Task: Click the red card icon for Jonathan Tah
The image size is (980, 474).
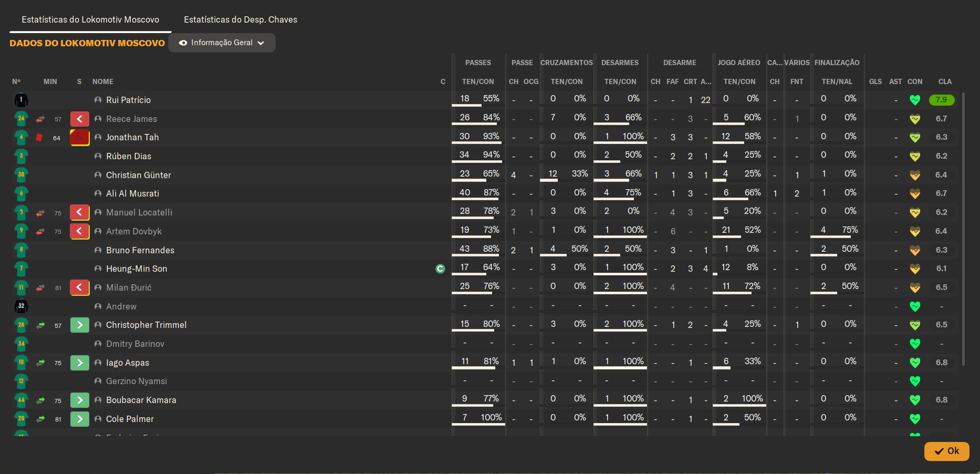Action: tap(39, 138)
